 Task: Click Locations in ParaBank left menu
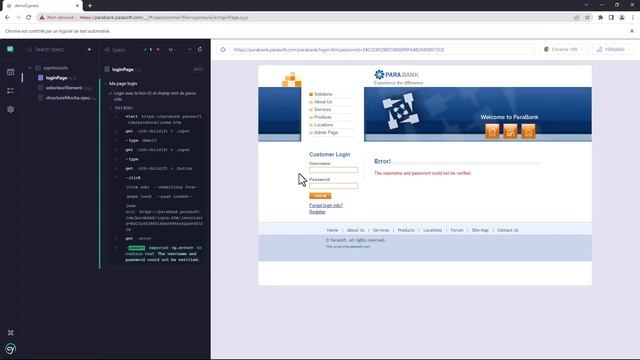click(x=323, y=125)
